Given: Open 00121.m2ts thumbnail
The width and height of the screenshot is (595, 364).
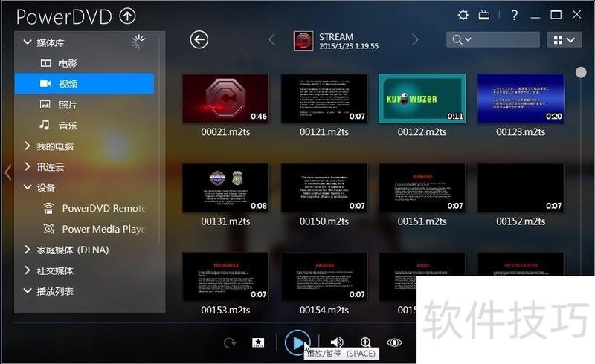Looking at the screenshot, I should (x=324, y=99).
